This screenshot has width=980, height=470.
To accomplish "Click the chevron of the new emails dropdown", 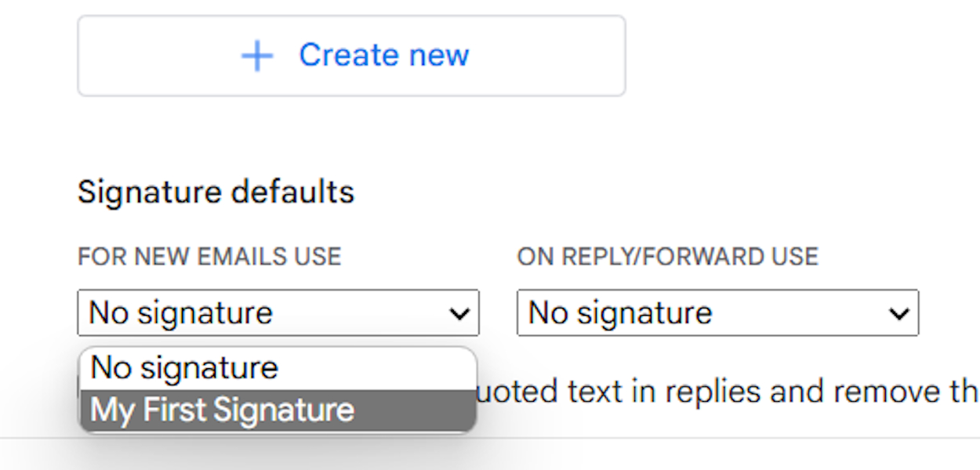I will pos(459,314).
